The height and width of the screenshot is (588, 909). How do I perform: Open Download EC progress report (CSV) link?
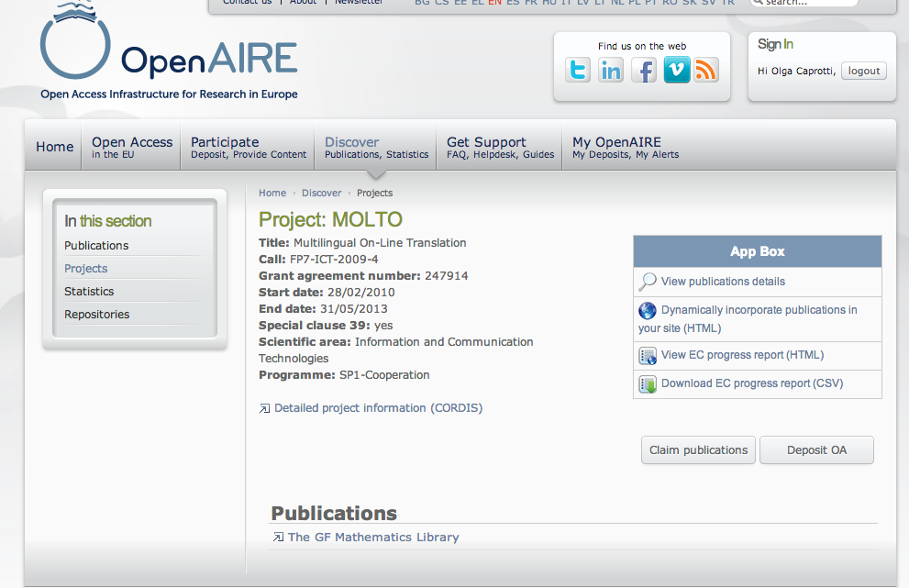(x=752, y=383)
